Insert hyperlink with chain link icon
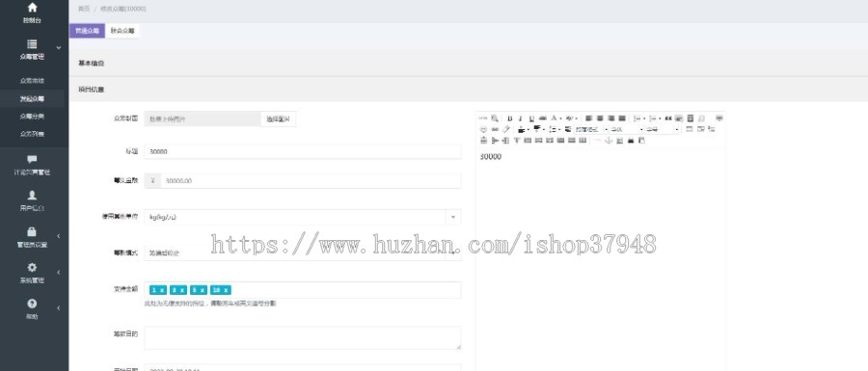Screen dimensions: 868x371 [x=495, y=129]
